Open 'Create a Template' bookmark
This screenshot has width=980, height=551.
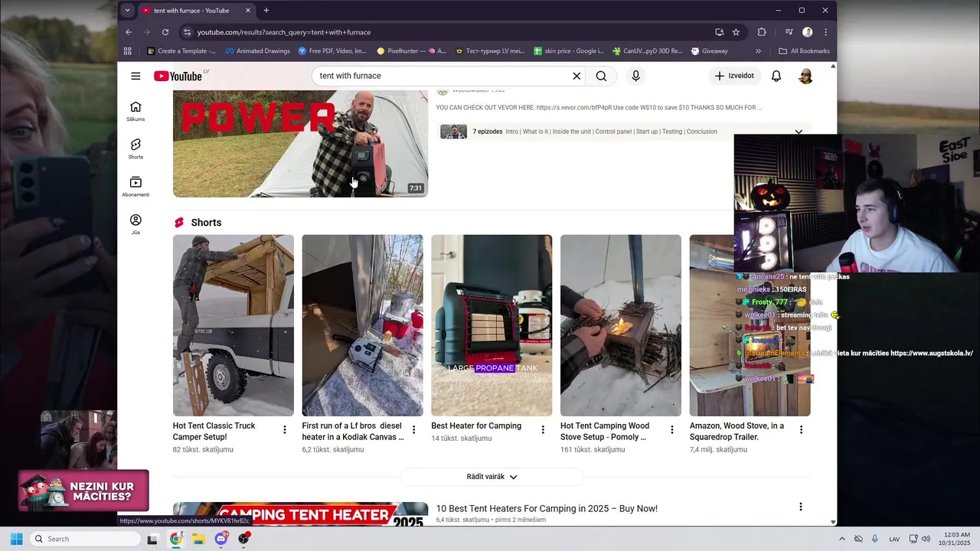click(181, 51)
